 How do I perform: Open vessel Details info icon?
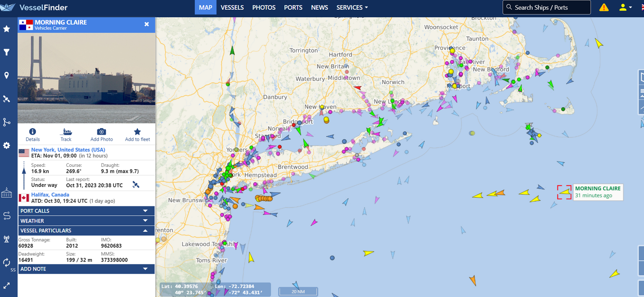pos(33,135)
